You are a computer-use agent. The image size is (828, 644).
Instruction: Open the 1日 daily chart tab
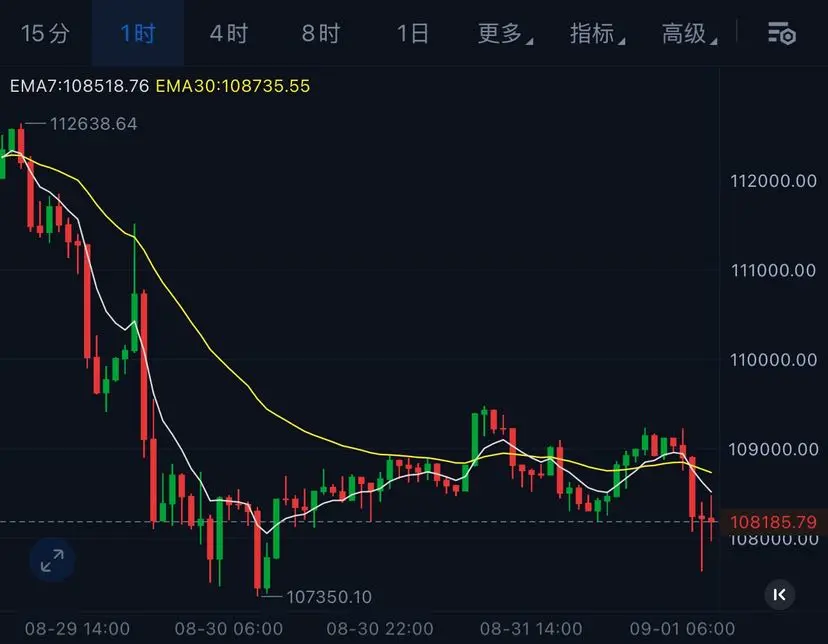pyautogui.click(x=413, y=33)
